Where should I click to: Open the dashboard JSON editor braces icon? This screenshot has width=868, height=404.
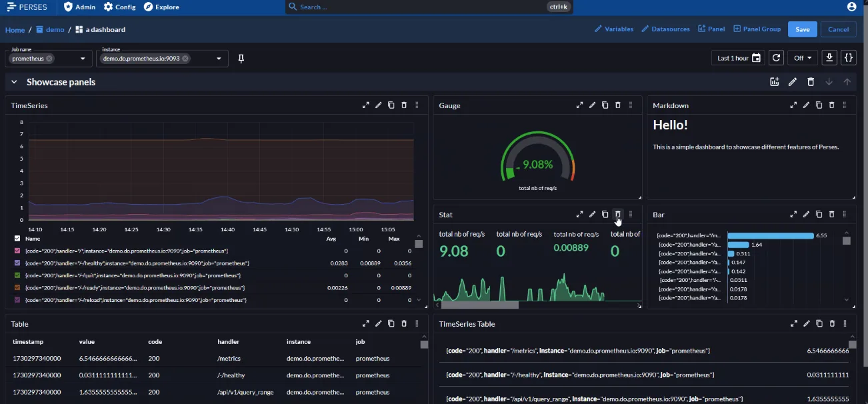(849, 58)
